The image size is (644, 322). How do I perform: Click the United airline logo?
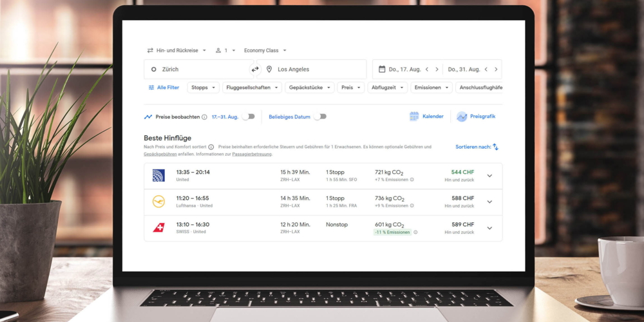(158, 175)
